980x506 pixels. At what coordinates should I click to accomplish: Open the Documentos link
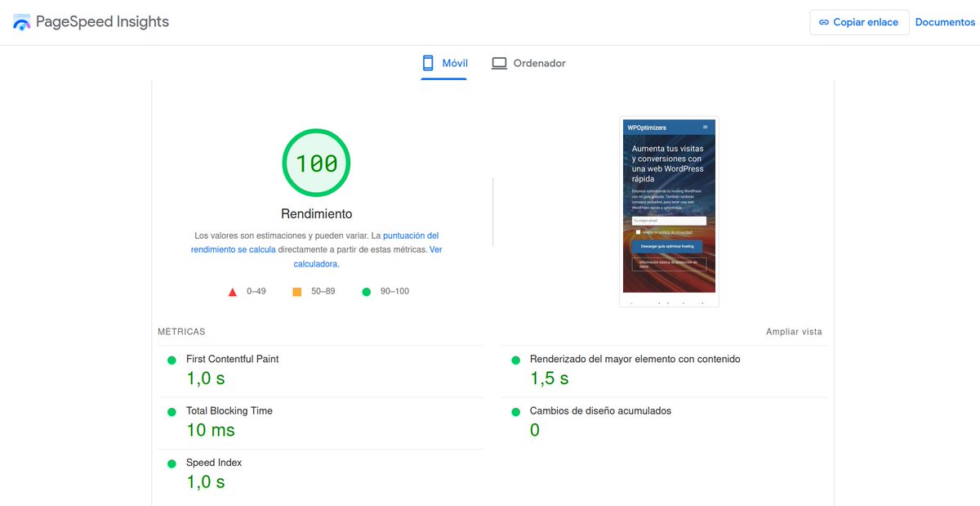(945, 22)
